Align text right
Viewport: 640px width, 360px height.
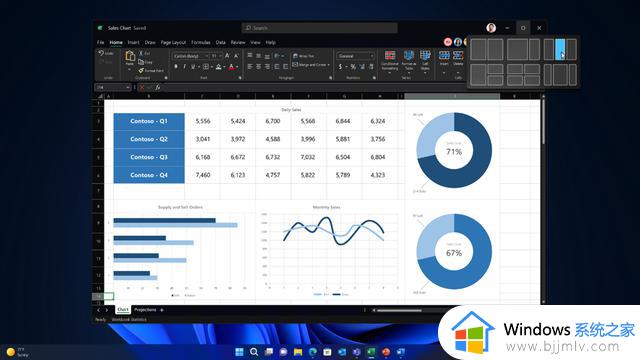coord(267,67)
